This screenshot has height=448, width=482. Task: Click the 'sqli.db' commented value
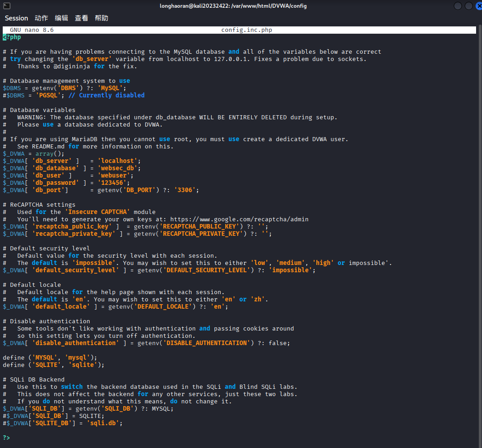(x=103, y=423)
